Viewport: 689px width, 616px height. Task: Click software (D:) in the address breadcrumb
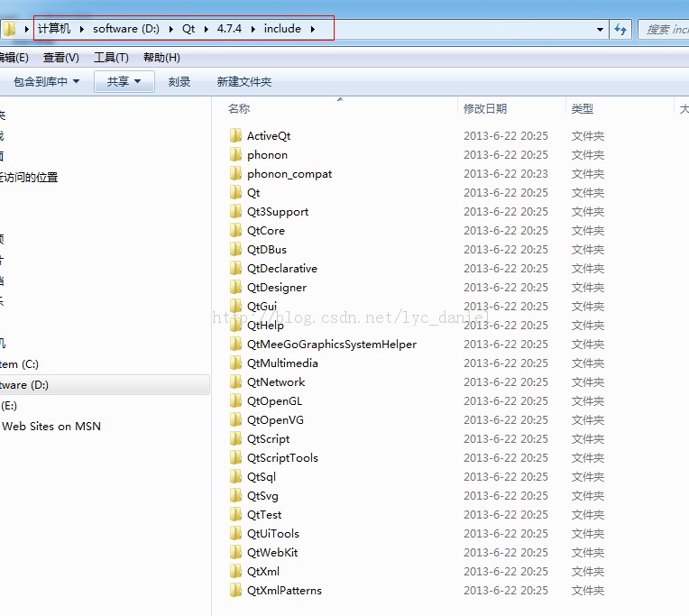pos(126,29)
